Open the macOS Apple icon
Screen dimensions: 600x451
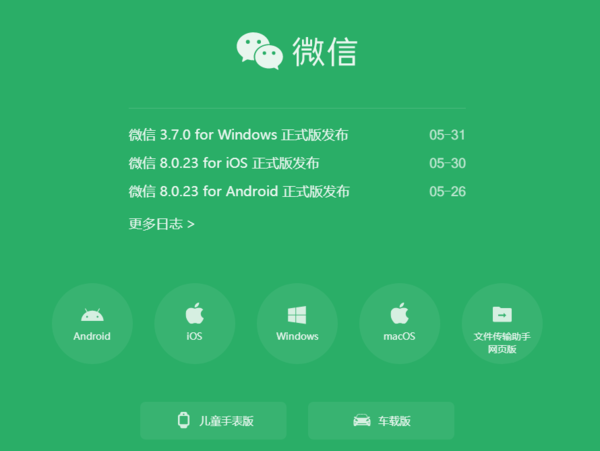click(x=399, y=313)
